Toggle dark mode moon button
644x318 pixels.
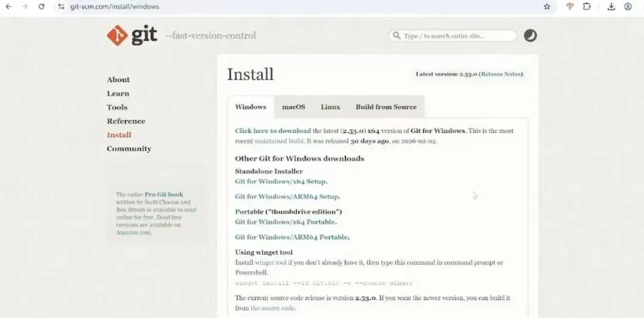coord(530,36)
